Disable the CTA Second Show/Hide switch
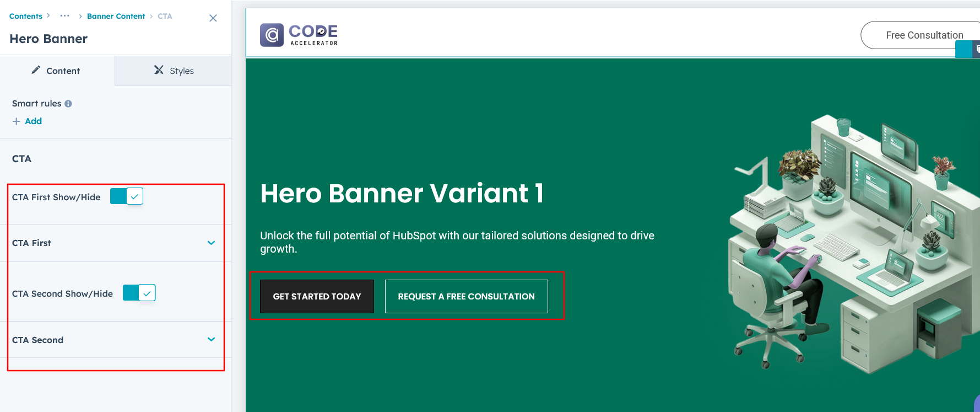This screenshot has height=412, width=980. (x=139, y=293)
